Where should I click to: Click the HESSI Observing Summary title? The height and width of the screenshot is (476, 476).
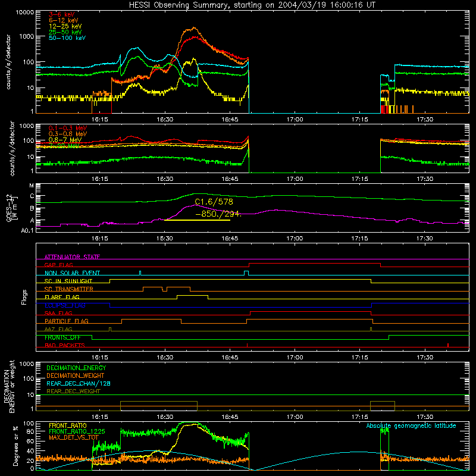(252, 5)
